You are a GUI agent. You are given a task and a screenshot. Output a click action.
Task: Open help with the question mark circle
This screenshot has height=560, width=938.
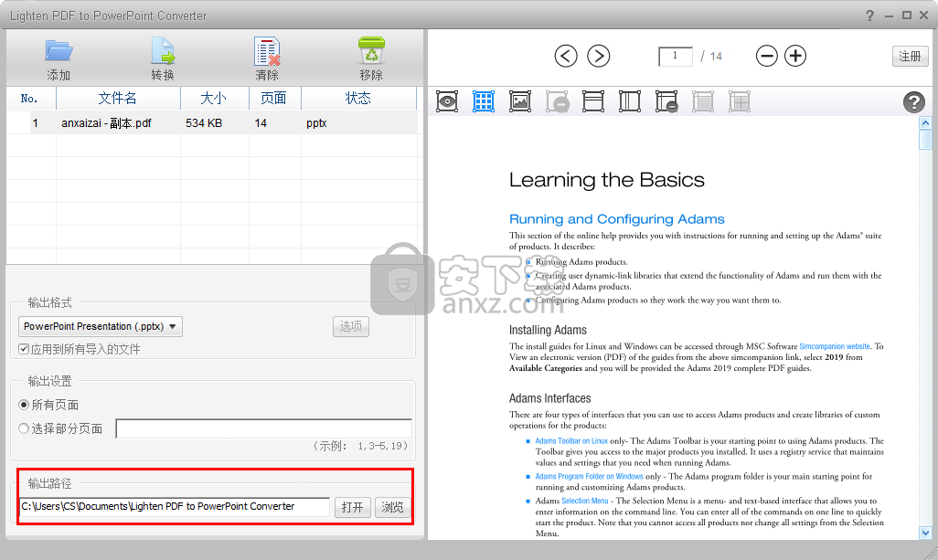(913, 102)
